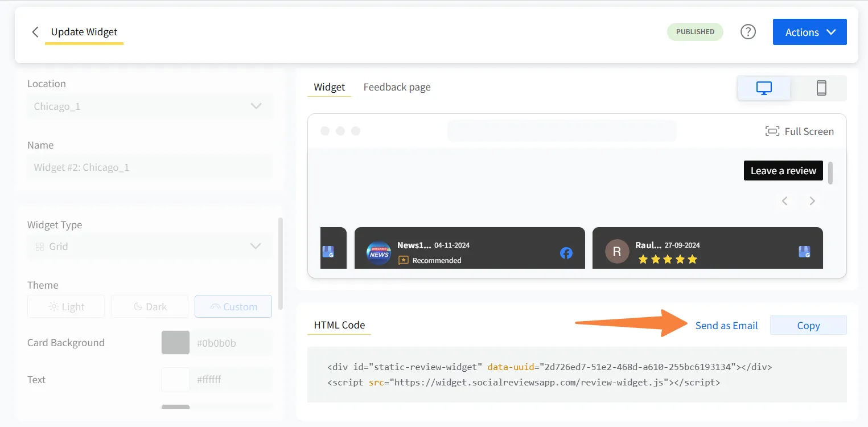The width and height of the screenshot is (868, 427).
Task: Open the Actions dropdown
Action: [809, 32]
